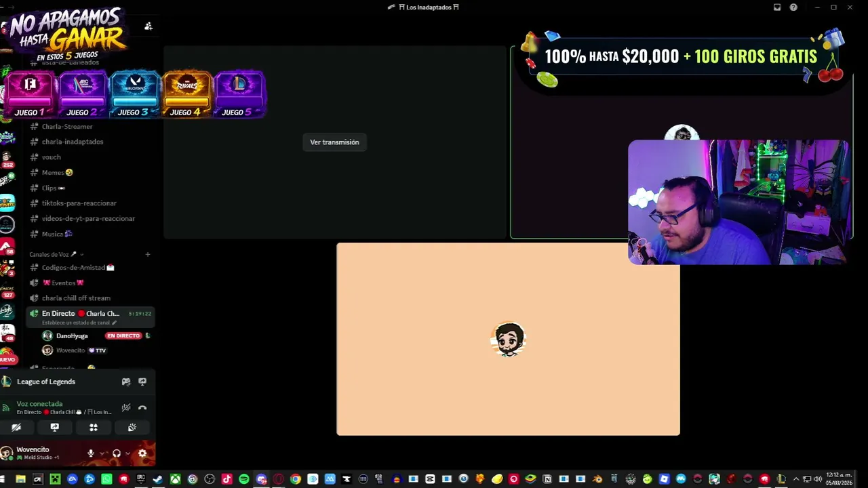Click the League of Legends activity name
Image resolution: width=868 pixels, height=488 pixels.
coord(46,382)
